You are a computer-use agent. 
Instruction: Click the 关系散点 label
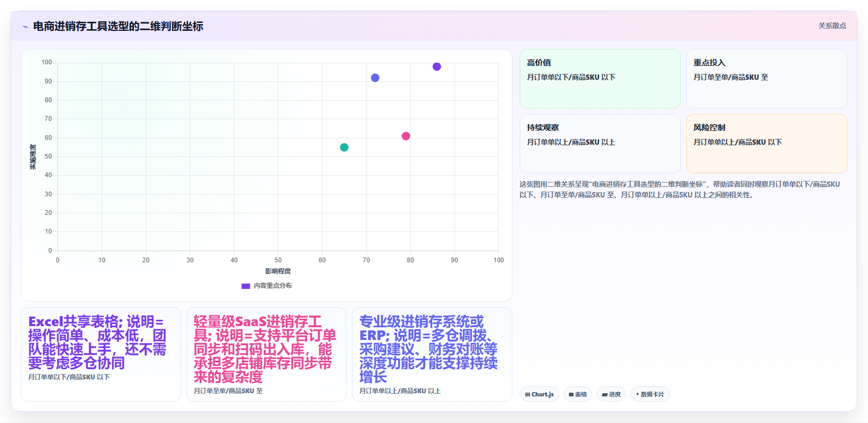832,26
